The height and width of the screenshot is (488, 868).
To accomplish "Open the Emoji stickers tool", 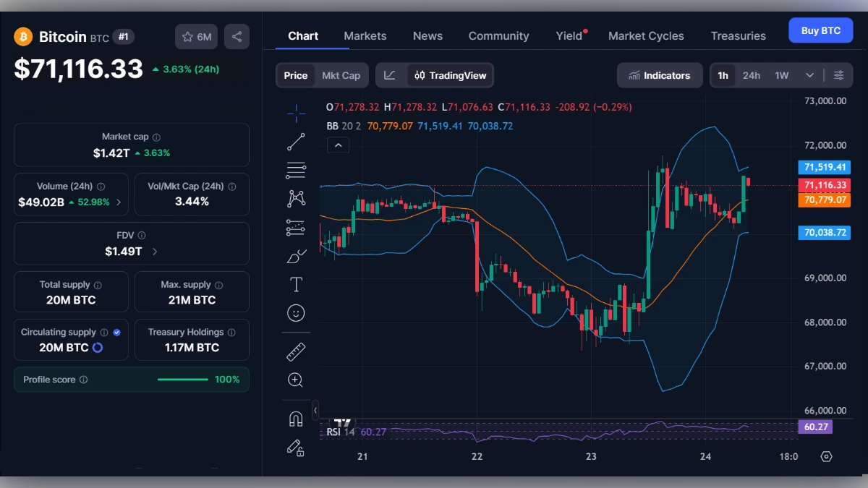I will tap(296, 313).
